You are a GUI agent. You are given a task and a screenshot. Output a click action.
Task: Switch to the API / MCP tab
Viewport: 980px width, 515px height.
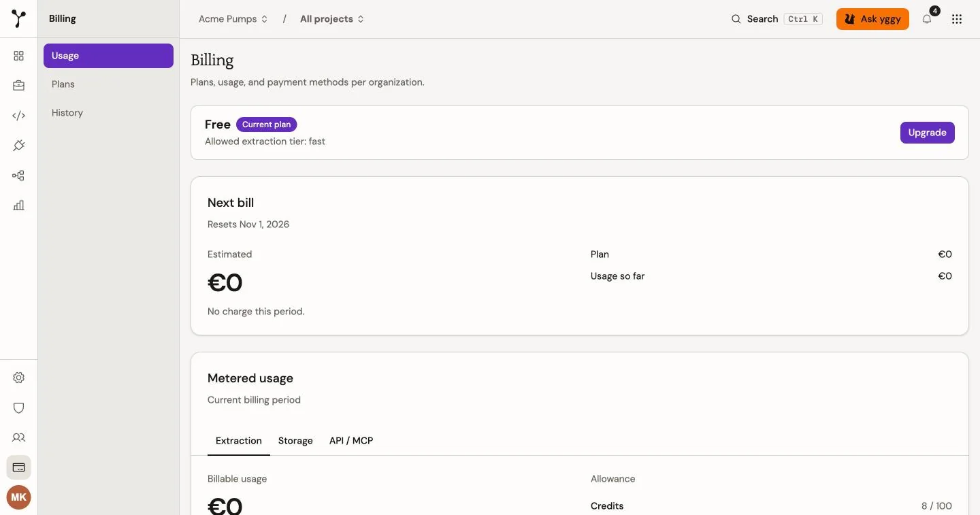[x=351, y=441]
